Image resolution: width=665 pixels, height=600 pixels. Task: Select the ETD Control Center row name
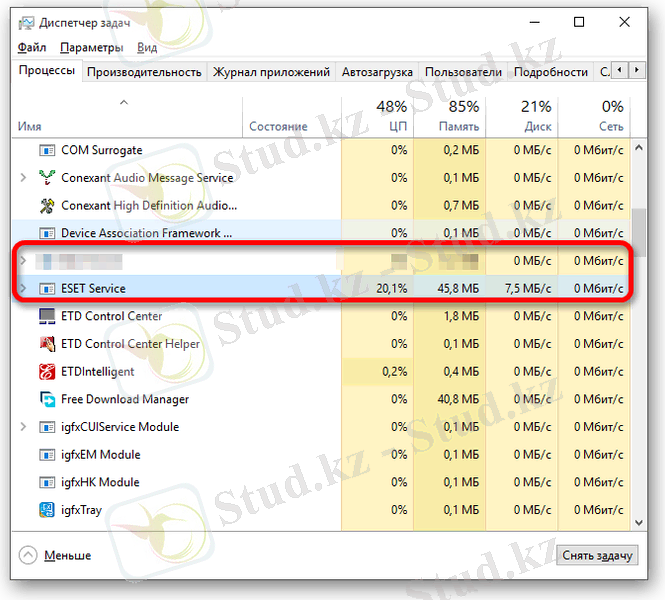point(112,316)
